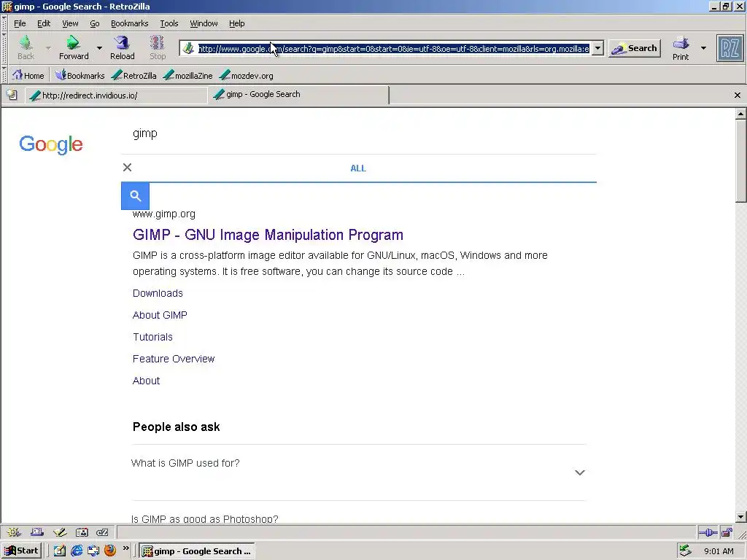This screenshot has height=560, width=747.
Task: Open the File menu
Action: 20,23
